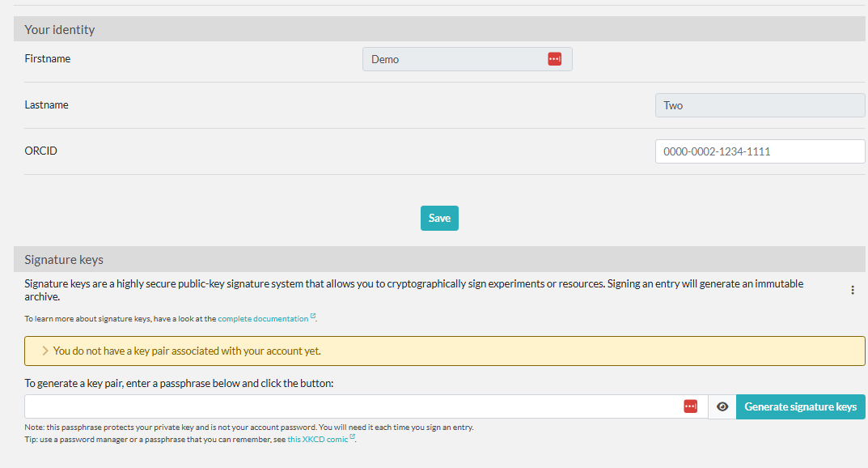Click the Lastname label
Viewport: 868px width, 468px height.
click(x=46, y=104)
